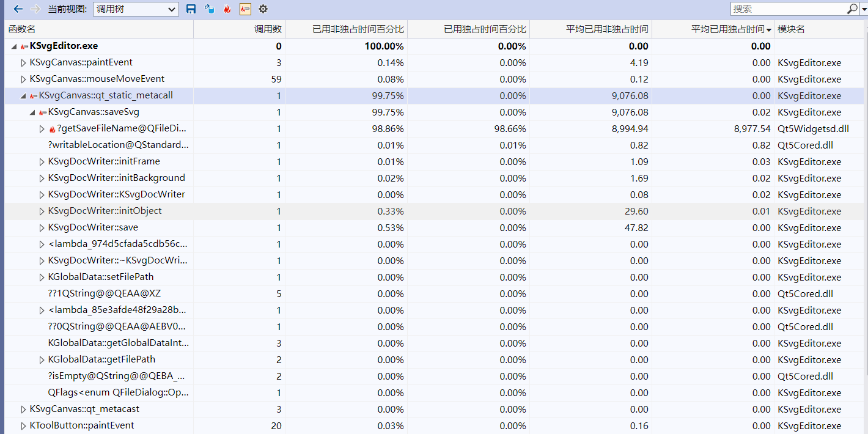This screenshot has height=434, width=868.
Task: Select the KGlobalData::getGlobalDataInt... row
Action: tap(434, 344)
